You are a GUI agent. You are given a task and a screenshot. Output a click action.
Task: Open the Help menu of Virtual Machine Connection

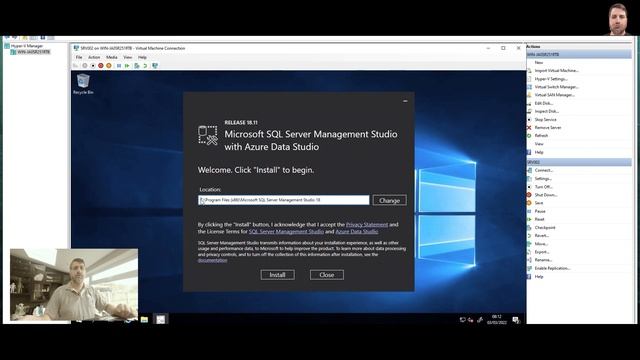142,57
